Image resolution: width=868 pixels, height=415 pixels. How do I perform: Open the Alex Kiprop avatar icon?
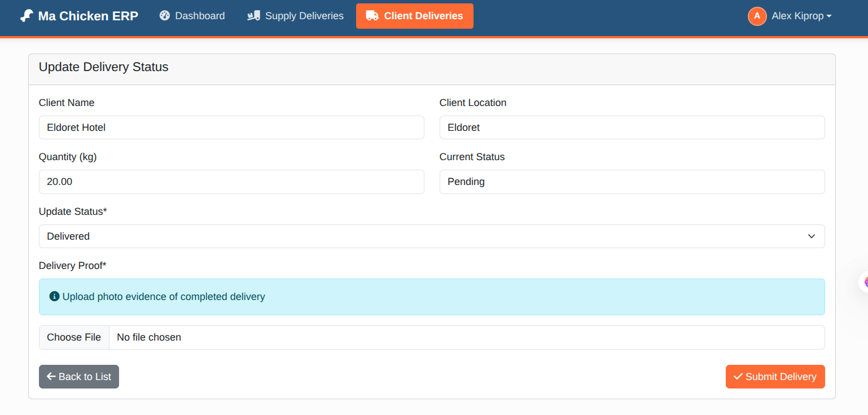757,16
